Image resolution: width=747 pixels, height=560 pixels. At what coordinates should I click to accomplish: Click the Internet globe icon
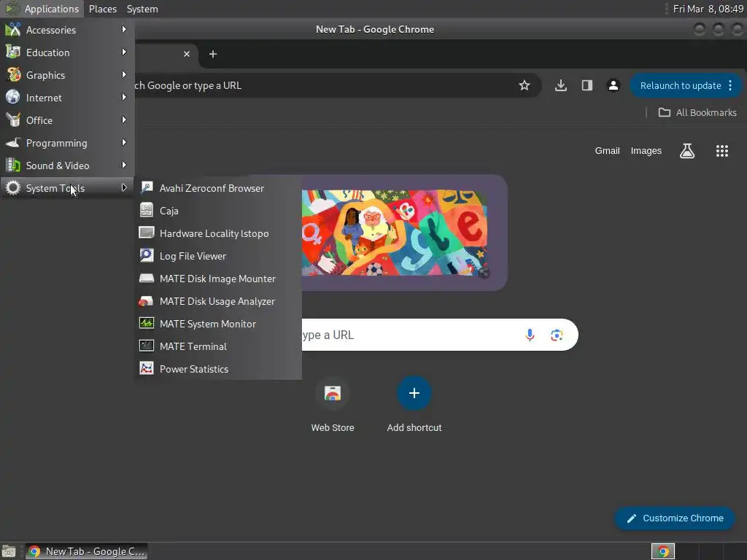point(13,97)
